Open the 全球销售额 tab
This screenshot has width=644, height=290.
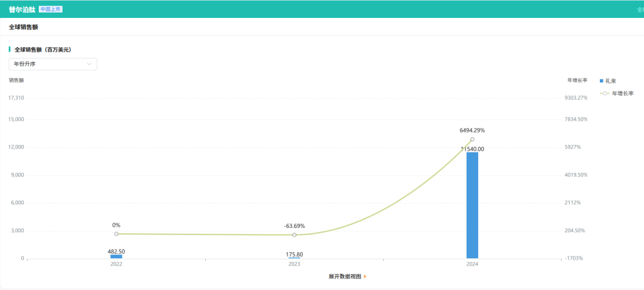(x=24, y=27)
